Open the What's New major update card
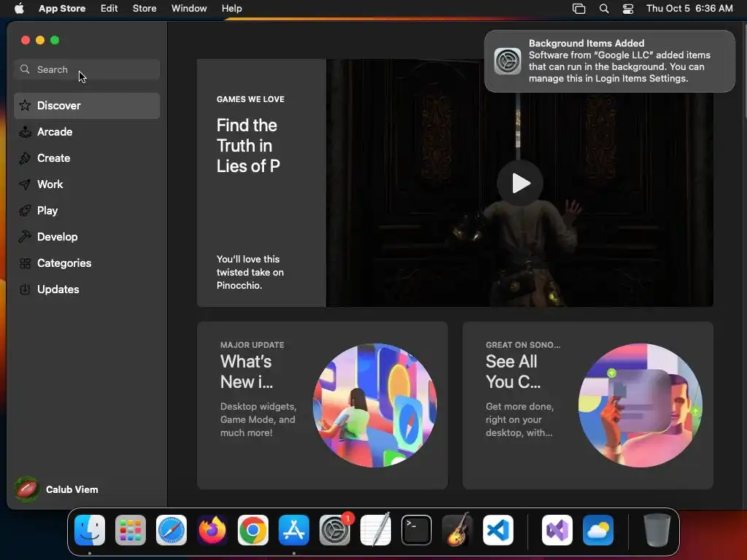Screen dimensions: 747x560 pos(322,405)
